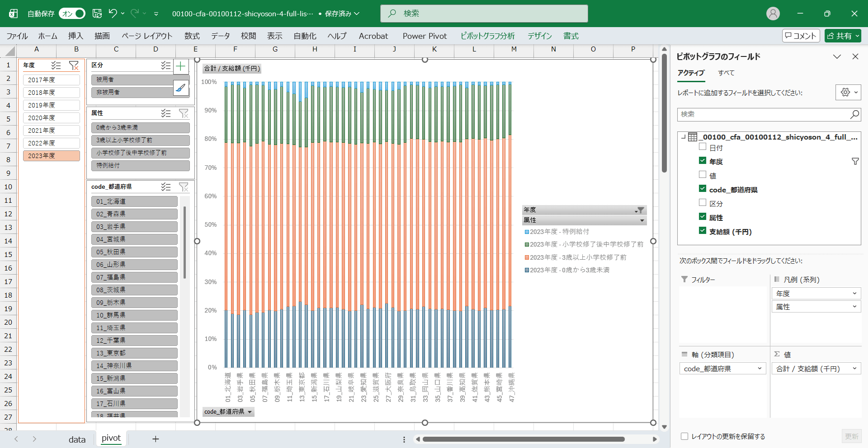Toggle multi-select on 属性 slicer
The height and width of the screenshot is (448, 868).
(166, 113)
